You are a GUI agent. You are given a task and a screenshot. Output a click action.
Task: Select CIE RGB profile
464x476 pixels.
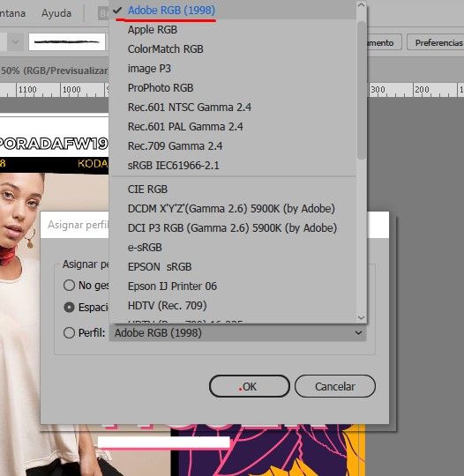233,190
